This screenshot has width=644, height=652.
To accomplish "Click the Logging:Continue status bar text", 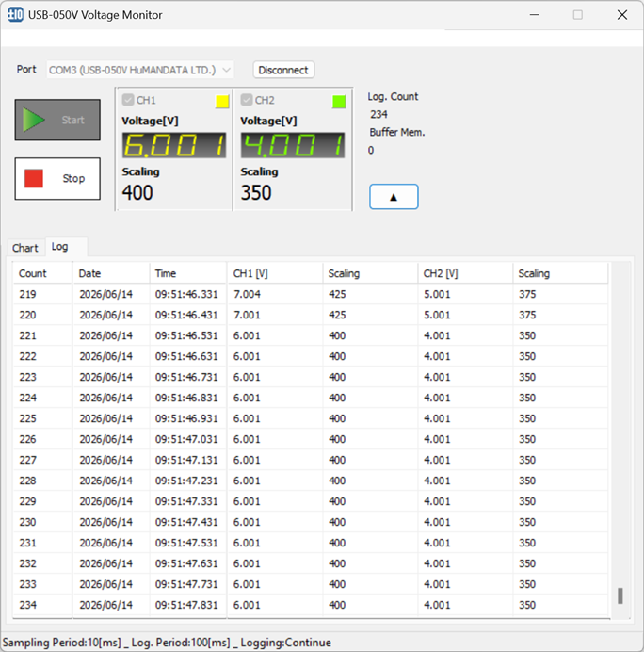I will pyautogui.click(x=286, y=643).
